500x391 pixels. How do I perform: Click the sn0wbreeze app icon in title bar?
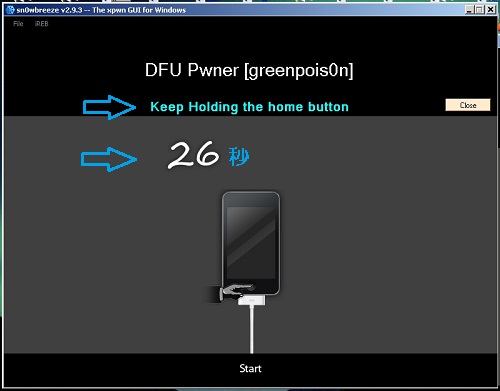pos(10,10)
